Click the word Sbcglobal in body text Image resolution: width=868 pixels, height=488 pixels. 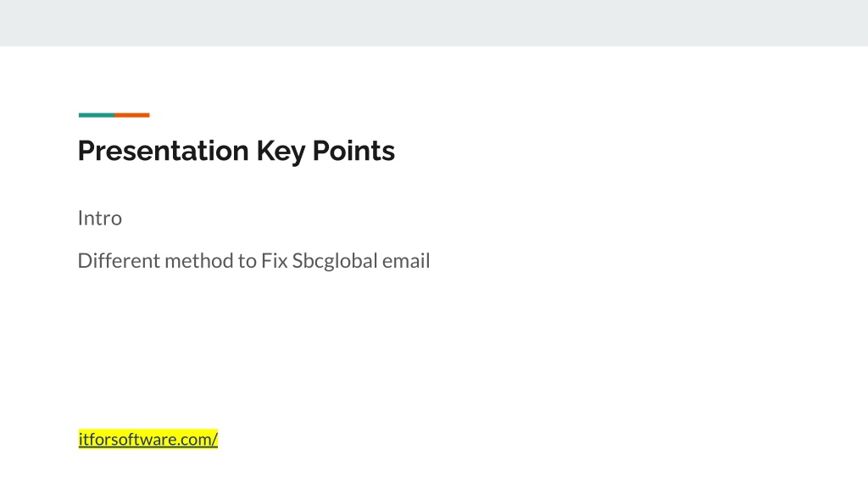pyautogui.click(x=334, y=261)
